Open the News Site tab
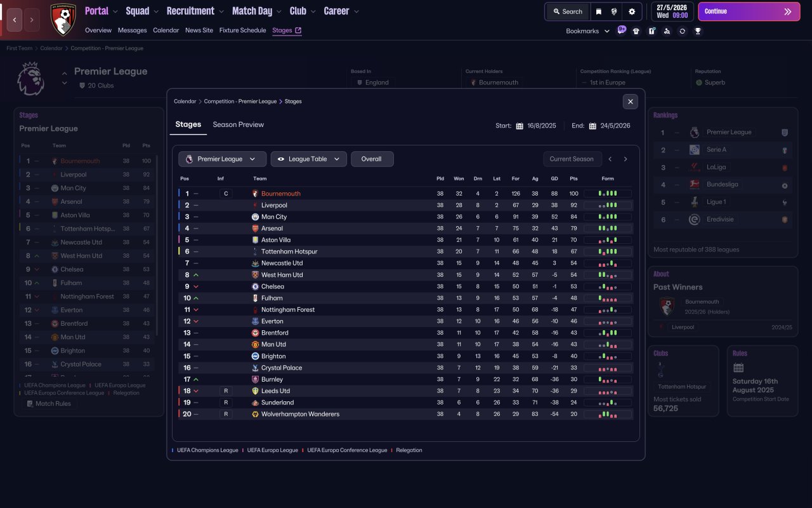The width and height of the screenshot is (812, 508). tap(199, 30)
